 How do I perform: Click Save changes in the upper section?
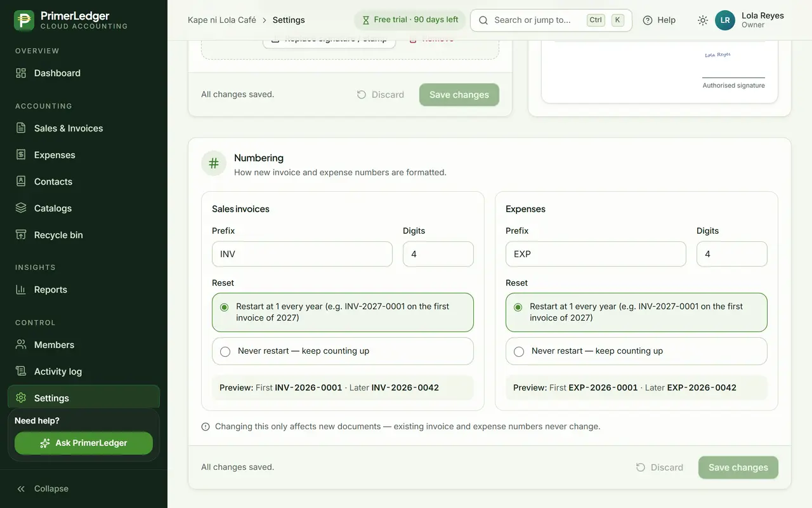(x=459, y=95)
